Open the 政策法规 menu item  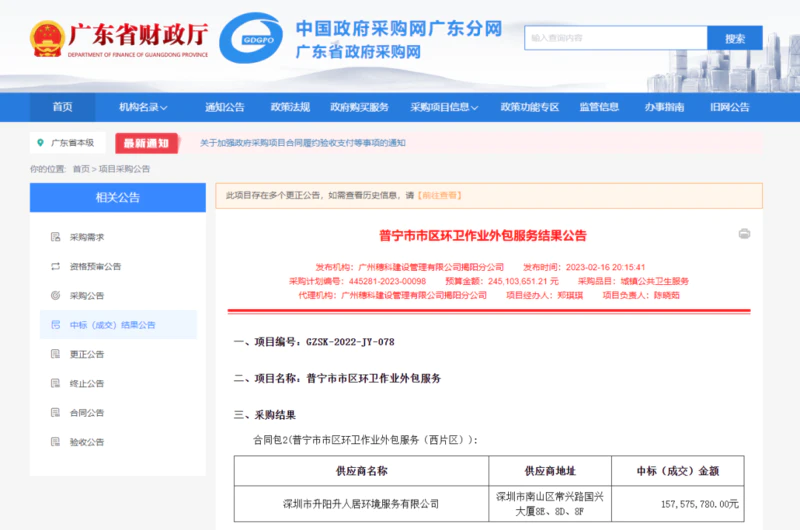click(x=289, y=107)
